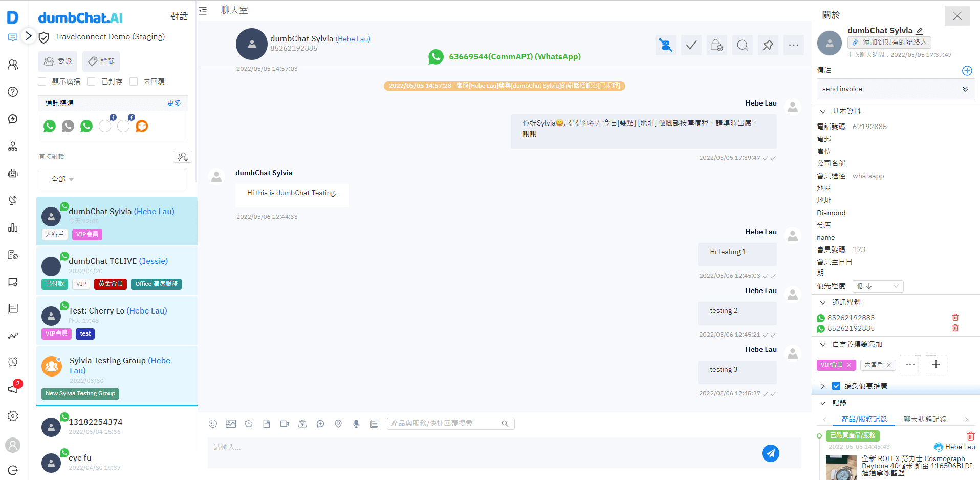Click the ROLEX product thumbnail
The width and height of the screenshot is (980, 480).
click(x=841, y=468)
